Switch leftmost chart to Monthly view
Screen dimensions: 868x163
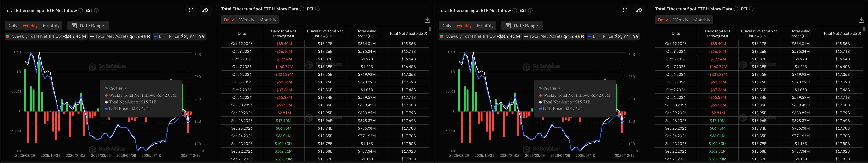pos(51,26)
